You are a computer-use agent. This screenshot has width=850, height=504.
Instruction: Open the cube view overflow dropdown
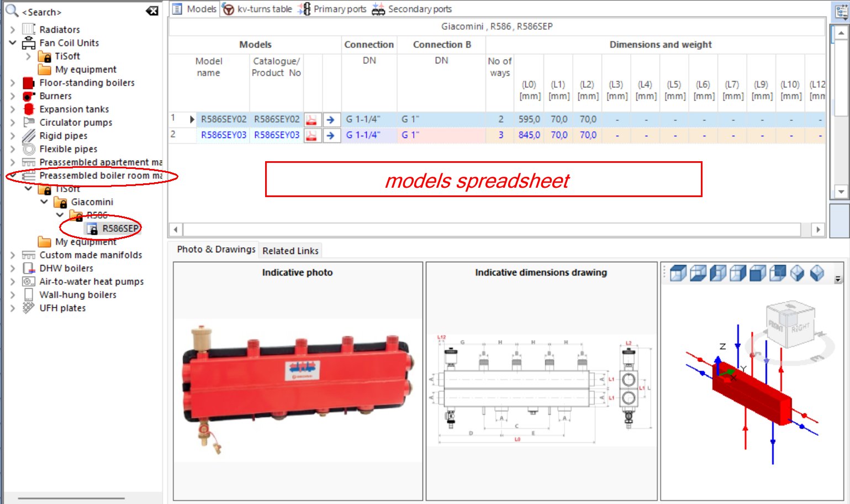tap(838, 279)
